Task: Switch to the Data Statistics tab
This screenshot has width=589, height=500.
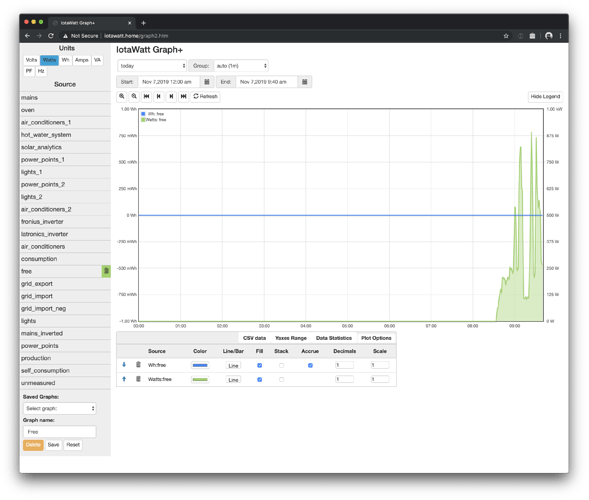Action: 334,338
